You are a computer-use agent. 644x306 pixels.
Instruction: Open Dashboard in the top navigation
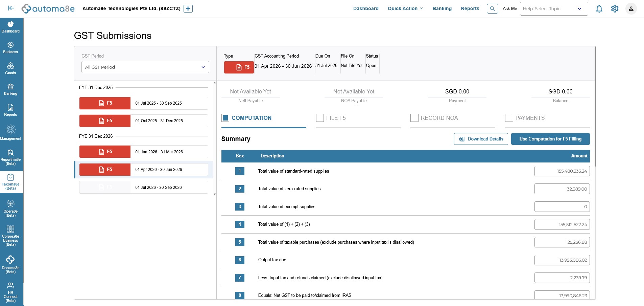tap(366, 8)
